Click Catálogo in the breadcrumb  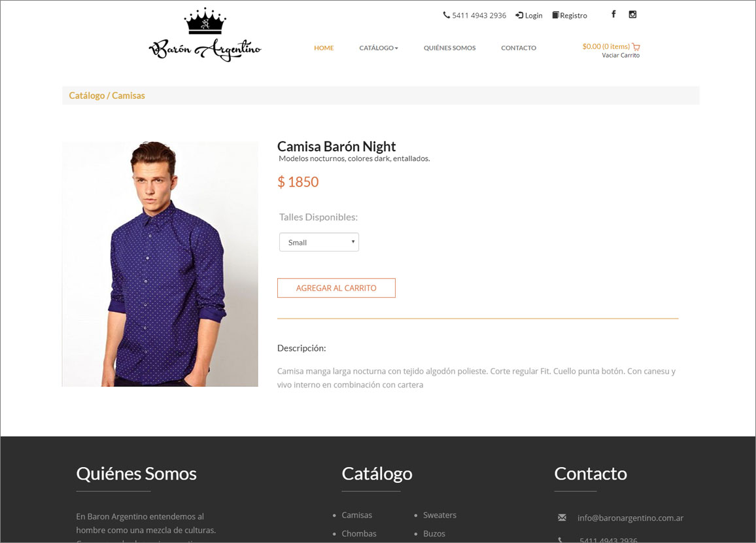point(86,96)
